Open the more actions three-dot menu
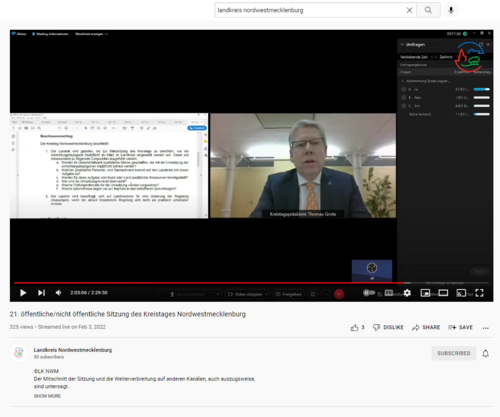The image size is (500, 417). 486,328
